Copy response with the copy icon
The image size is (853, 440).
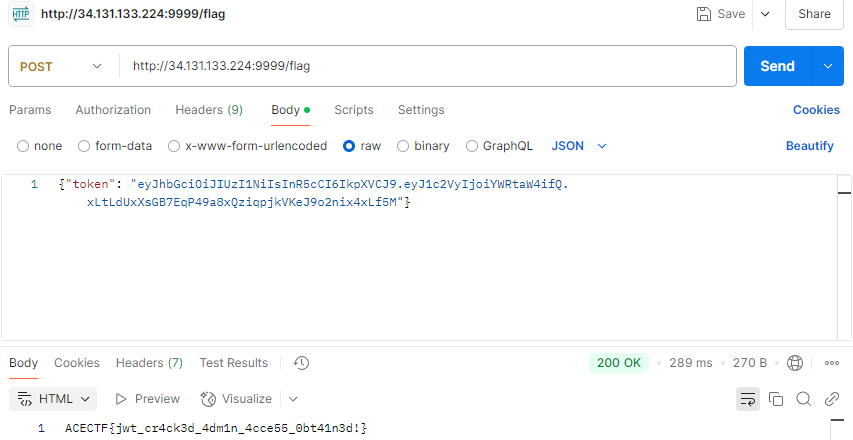(x=776, y=399)
